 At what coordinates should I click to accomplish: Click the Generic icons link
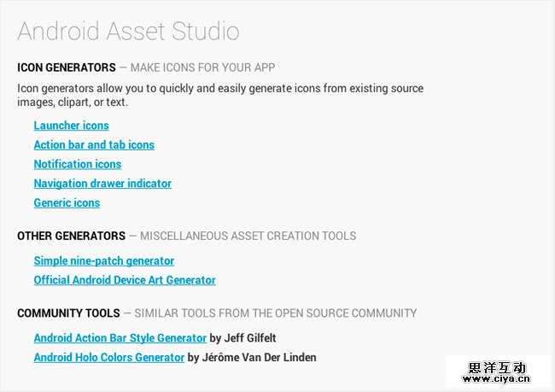point(67,203)
